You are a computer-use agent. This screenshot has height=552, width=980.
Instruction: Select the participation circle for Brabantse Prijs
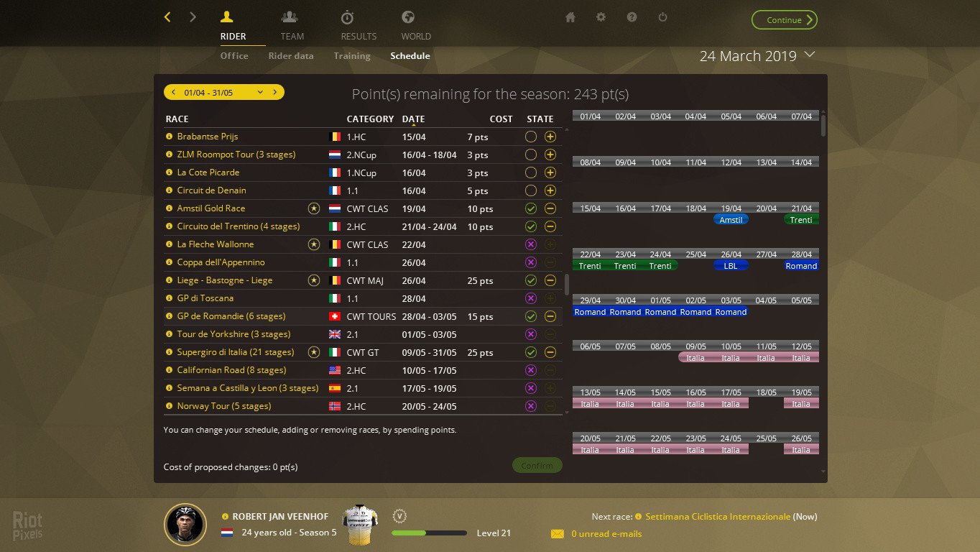click(530, 136)
